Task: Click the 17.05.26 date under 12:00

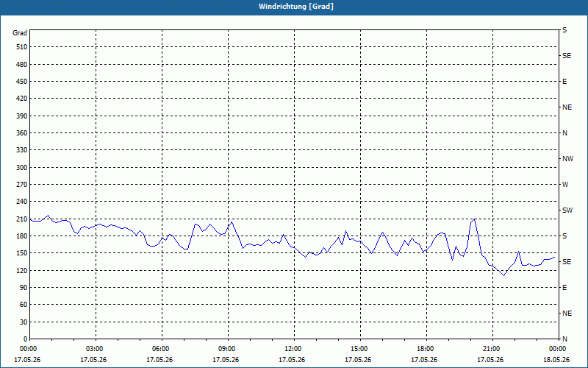Action: 292,360
